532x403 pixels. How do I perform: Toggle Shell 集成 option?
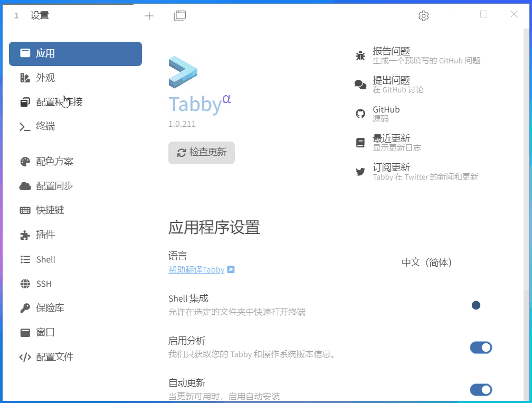point(476,305)
